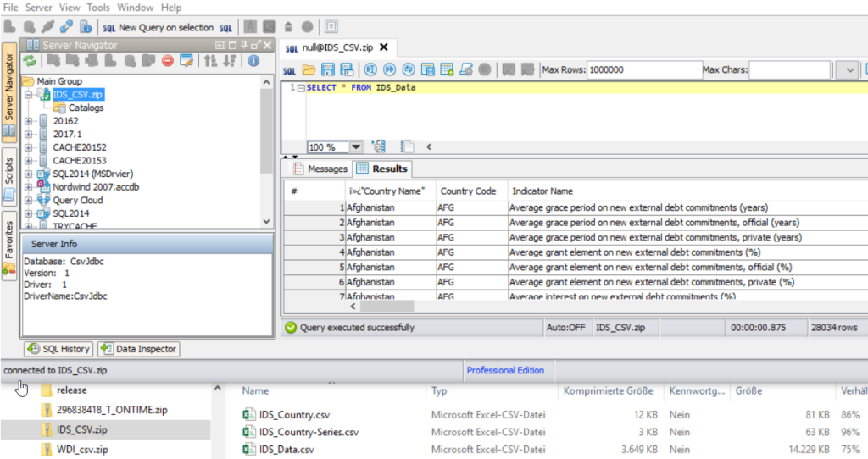
Task: Click the Max Chars input field
Action: pos(790,70)
